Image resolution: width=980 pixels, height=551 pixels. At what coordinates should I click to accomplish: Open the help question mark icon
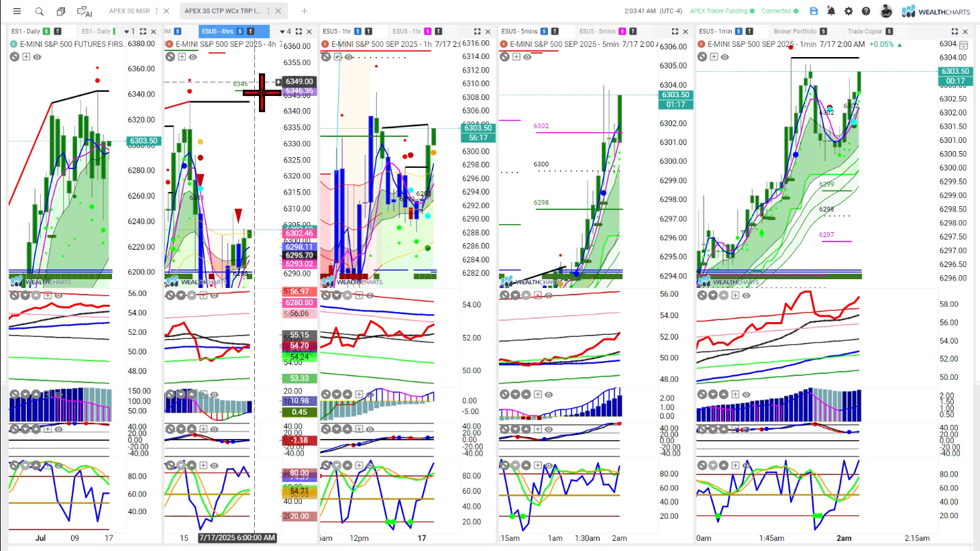click(866, 11)
